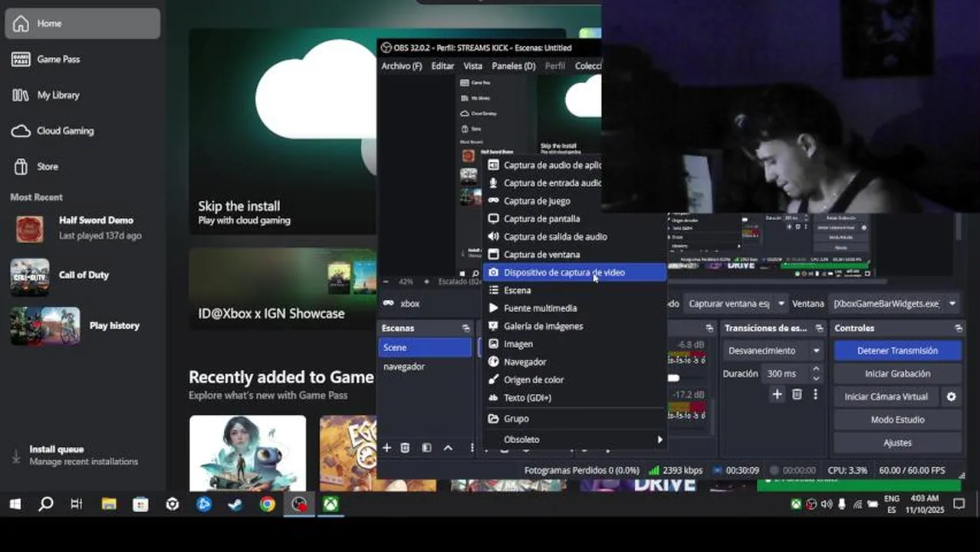Pop out the Controles dock panel
Screen dimensions: 980x552
(959, 328)
